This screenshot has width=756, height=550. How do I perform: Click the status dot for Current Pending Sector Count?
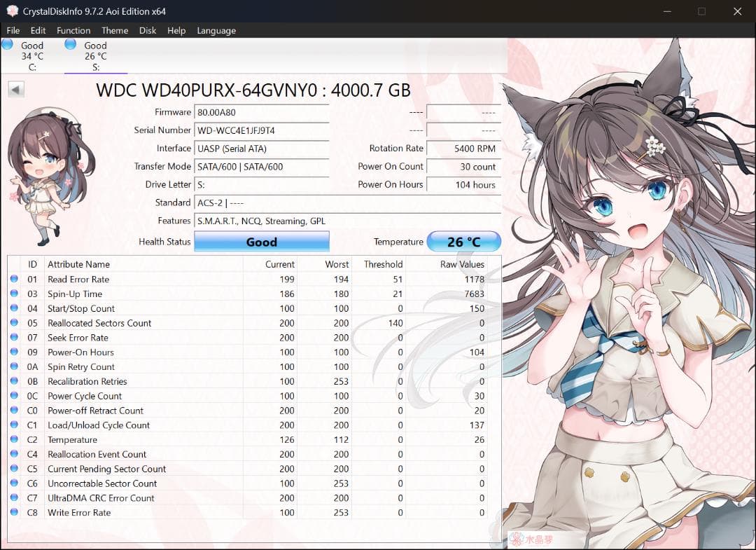click(14, 469)
